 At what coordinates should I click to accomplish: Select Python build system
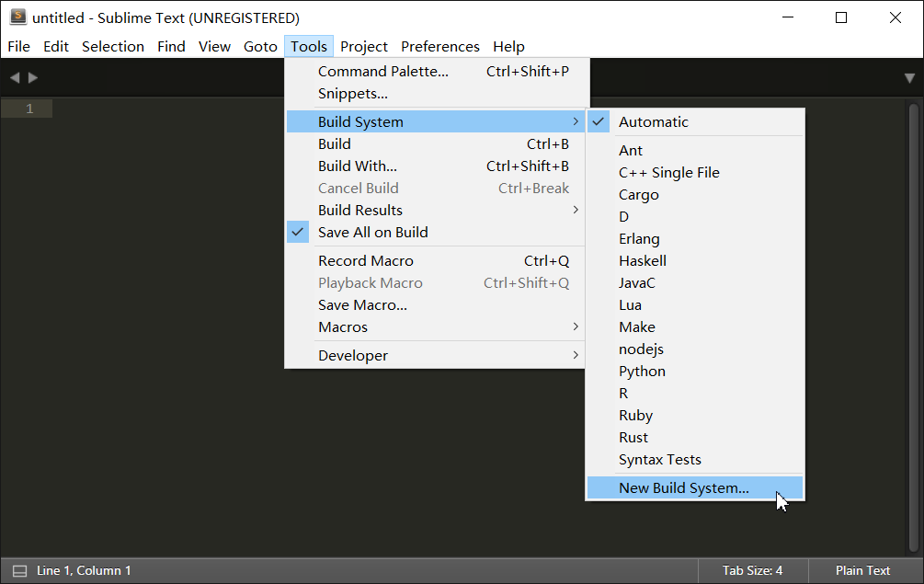coord(695,372)
